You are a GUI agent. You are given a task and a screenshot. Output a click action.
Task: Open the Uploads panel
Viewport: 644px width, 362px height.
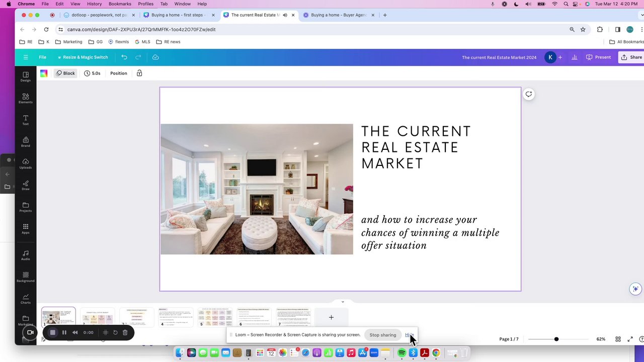tap(25, 163)
